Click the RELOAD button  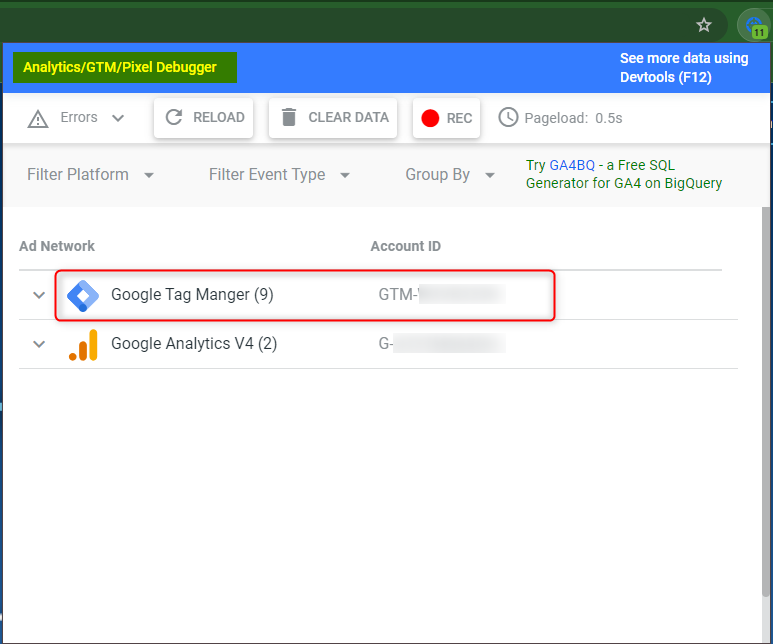(x=204, y=117)
